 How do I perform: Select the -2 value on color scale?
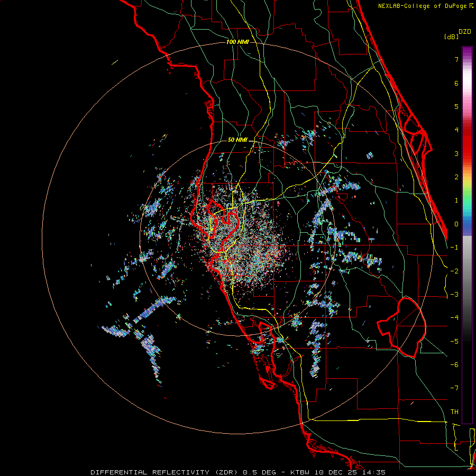pos(454,271)
